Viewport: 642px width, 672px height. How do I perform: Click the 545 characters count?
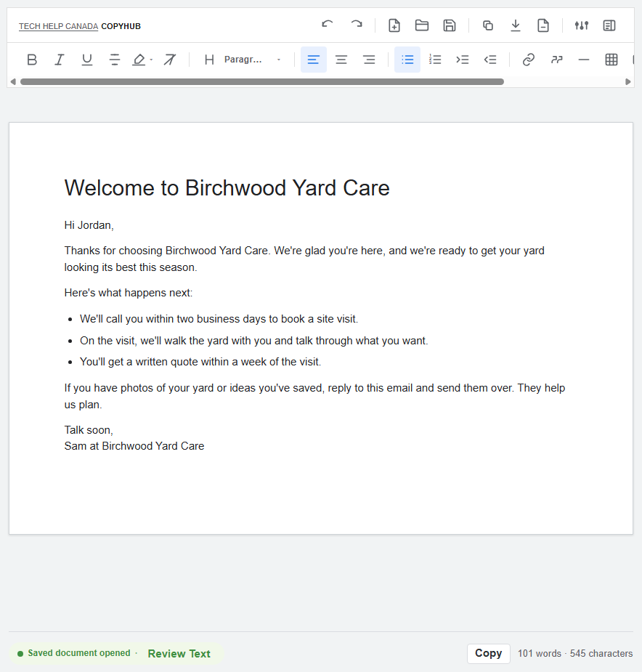click(x=601, y=653)
